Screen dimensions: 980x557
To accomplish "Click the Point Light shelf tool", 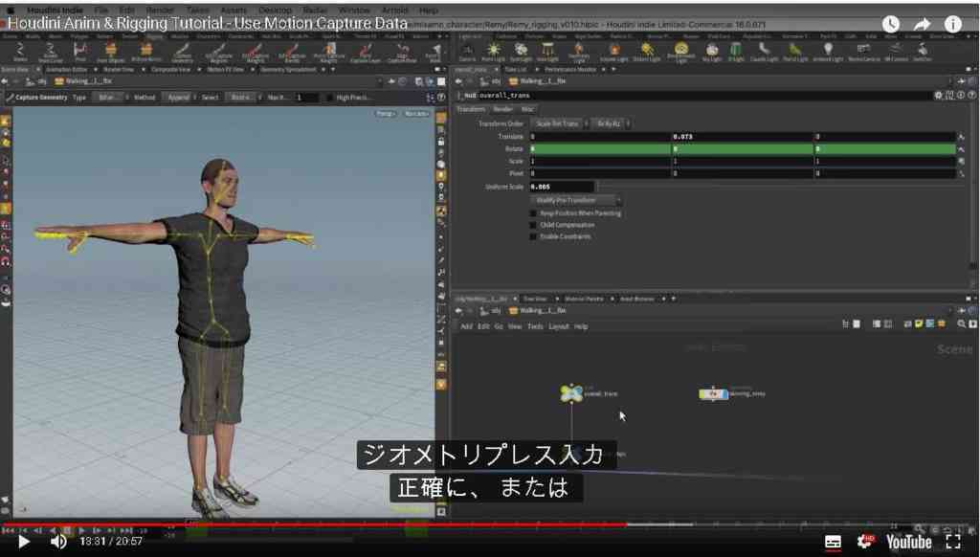I will pyautogui.click(x=493, y=52).
